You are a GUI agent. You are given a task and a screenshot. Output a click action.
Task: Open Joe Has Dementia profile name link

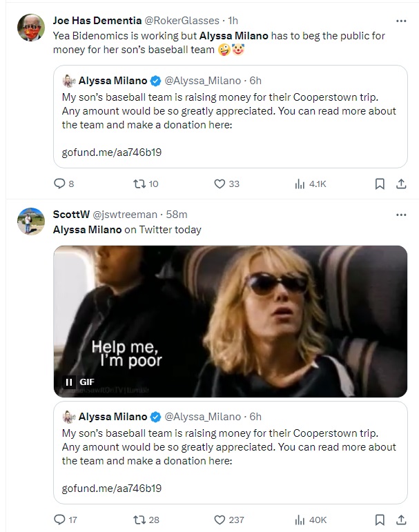click(x=97, y=21)
